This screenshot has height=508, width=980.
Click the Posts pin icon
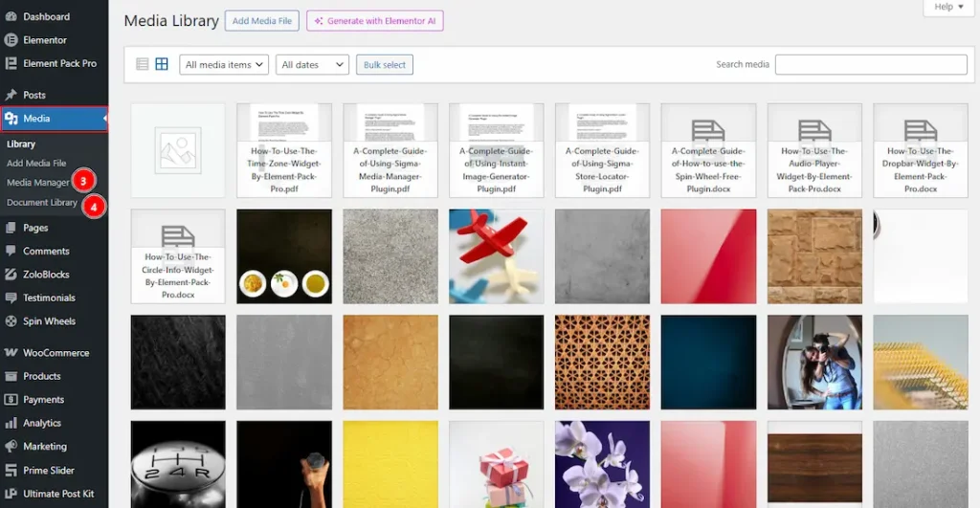pos(11,96)
